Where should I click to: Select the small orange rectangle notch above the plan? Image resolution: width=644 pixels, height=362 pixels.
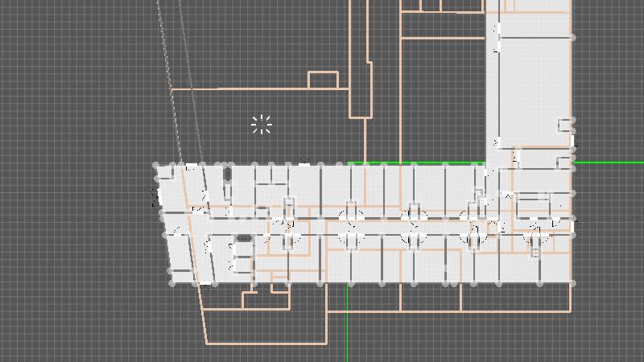[323, 80]
